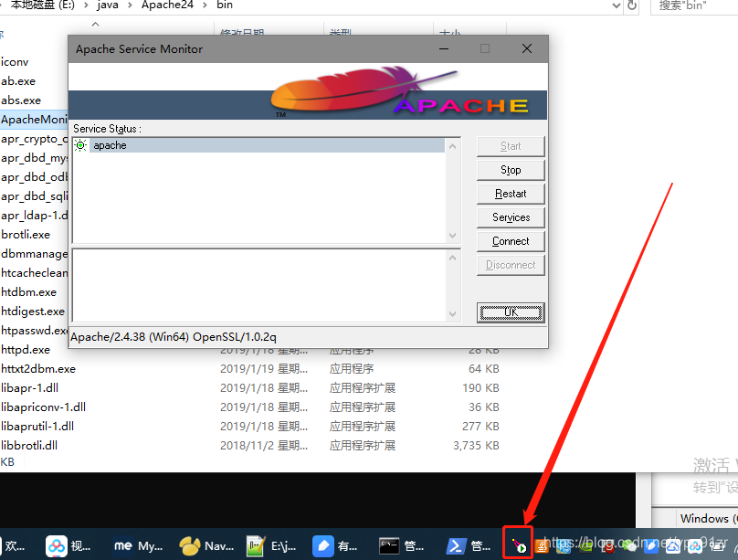This screenshot has height=560, width=738.
Task: Select the ApacheMonitor file row
Action: pyautogui.click(x=34, y=120)
